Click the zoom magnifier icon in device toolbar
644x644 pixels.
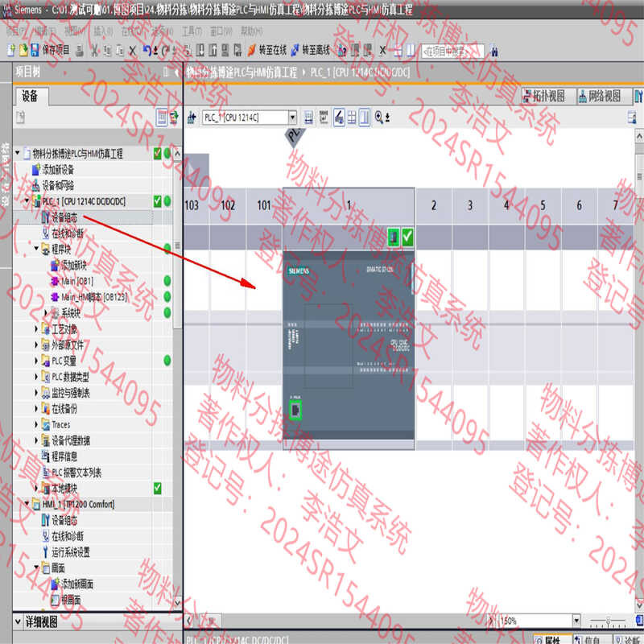378,118
